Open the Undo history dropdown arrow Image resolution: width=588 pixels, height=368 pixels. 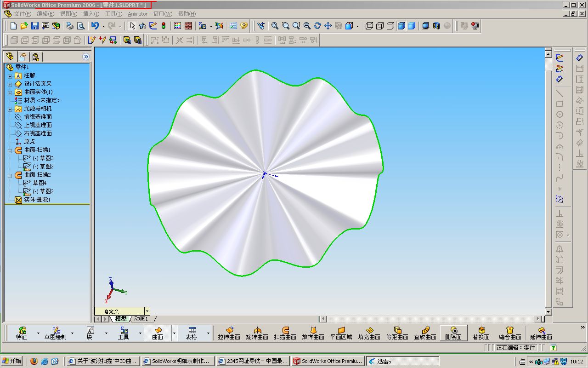[x=103, y=26]
